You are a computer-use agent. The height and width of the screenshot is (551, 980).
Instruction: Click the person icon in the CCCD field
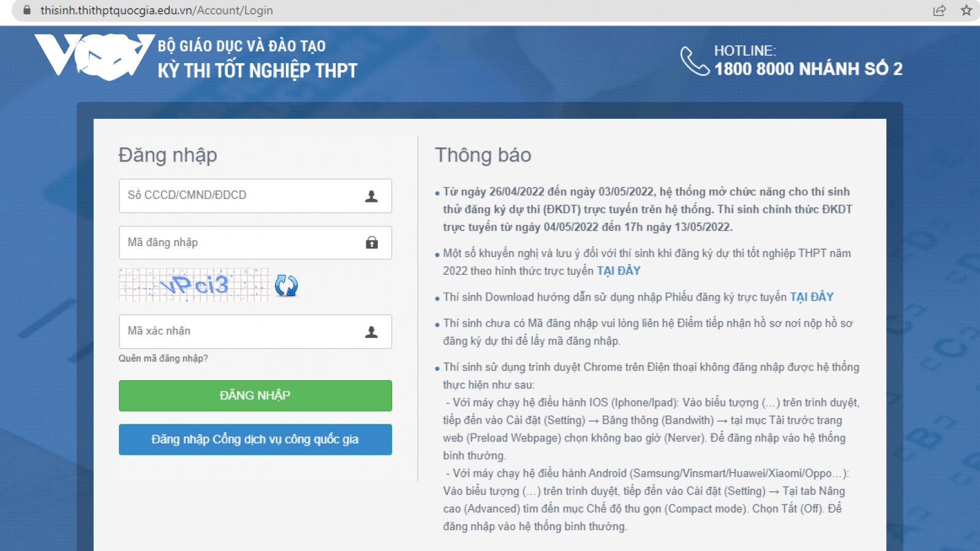click(371, 197)
